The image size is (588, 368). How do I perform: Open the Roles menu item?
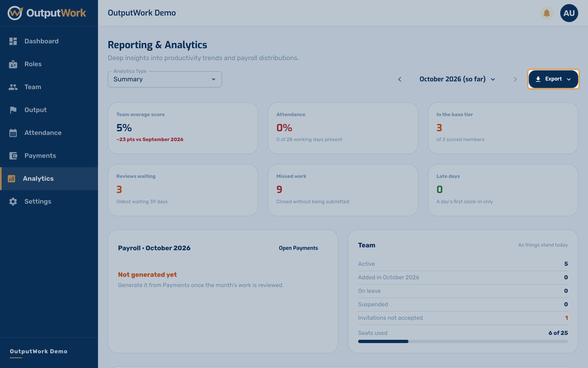click(x=49, y=64)
